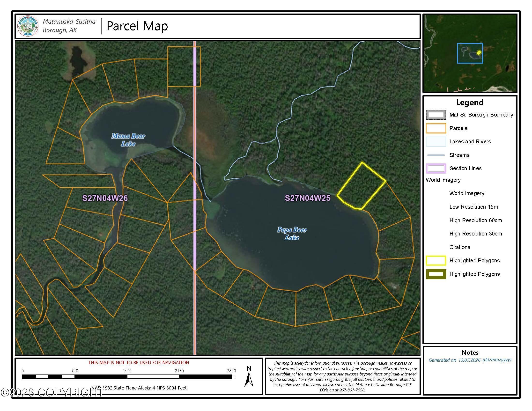Screen dimensions: 532x411
Task: Click the Papa Bear Lake label
Action: point(292,234)
